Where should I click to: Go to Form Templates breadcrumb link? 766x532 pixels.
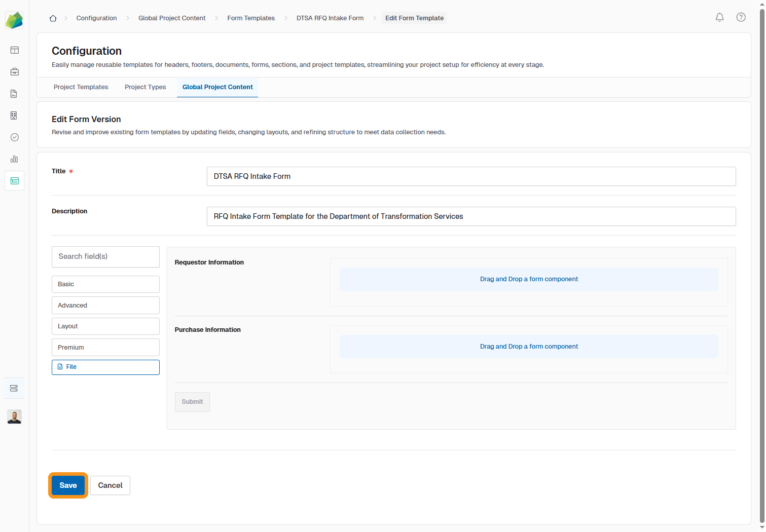click(x=251, y=18)
